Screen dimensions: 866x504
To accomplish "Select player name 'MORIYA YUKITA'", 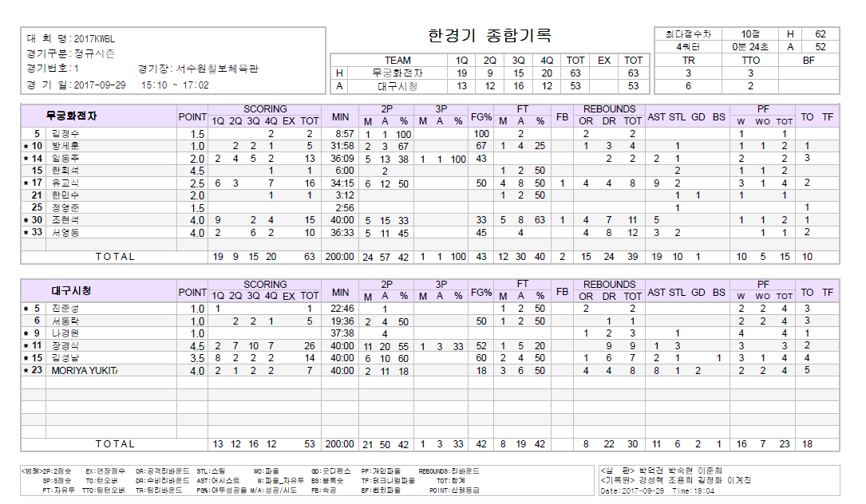I will pos(85,370).
